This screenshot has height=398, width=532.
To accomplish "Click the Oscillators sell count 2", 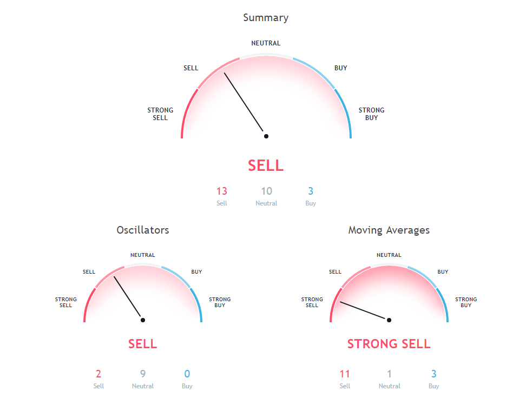I will [x=98, y=374].
